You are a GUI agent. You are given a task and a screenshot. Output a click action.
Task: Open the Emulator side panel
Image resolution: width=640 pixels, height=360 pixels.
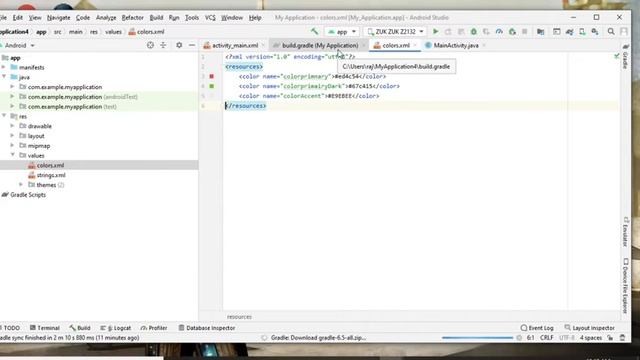point(625,231)
